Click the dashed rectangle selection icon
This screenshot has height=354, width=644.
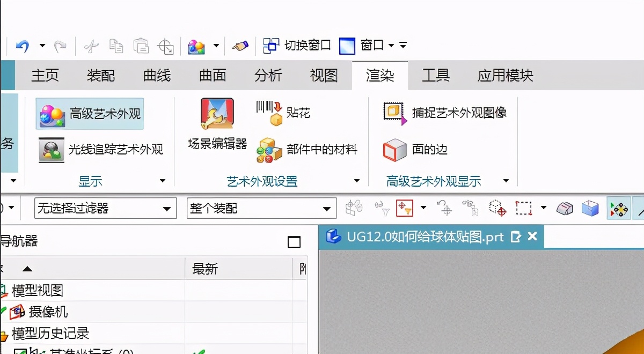(524, 208)
